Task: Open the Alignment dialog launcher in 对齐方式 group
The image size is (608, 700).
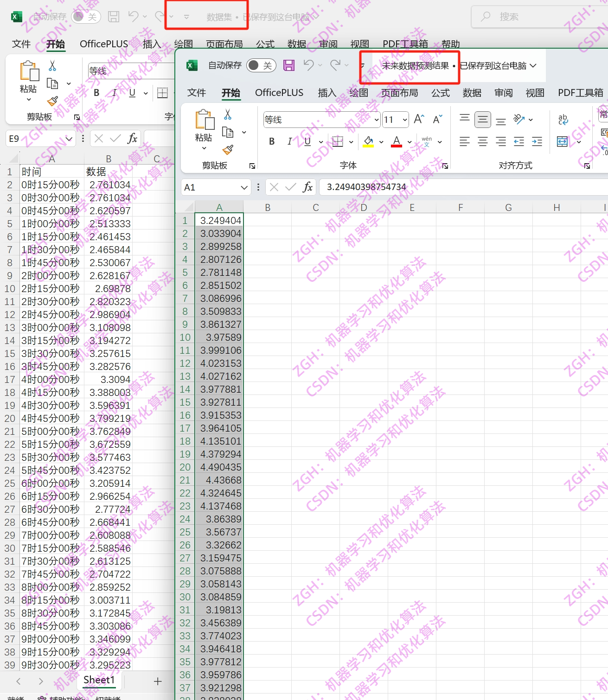Action: pos(587,166)
